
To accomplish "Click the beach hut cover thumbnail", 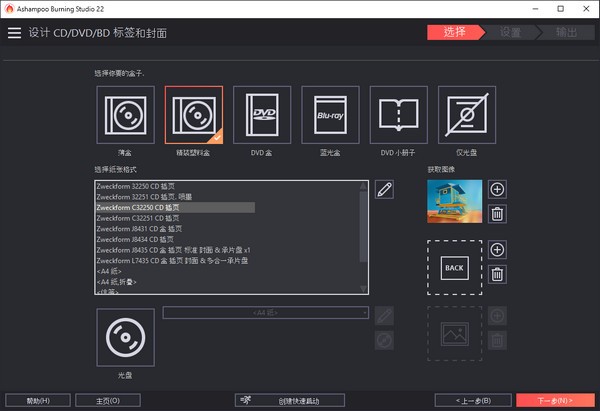I will click(455, 201).
